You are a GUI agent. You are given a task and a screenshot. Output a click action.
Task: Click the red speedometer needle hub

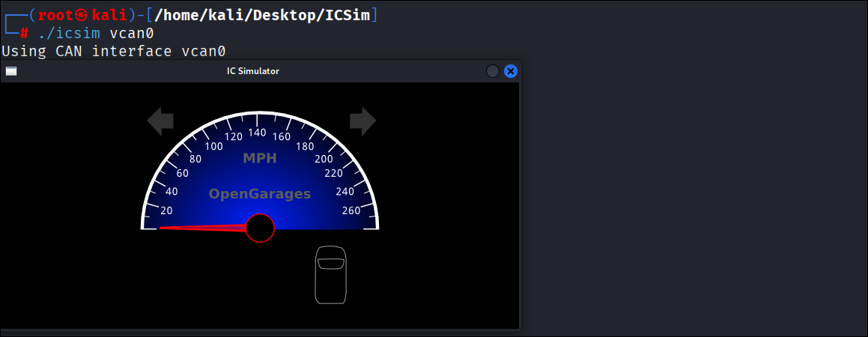pos(260,228)
